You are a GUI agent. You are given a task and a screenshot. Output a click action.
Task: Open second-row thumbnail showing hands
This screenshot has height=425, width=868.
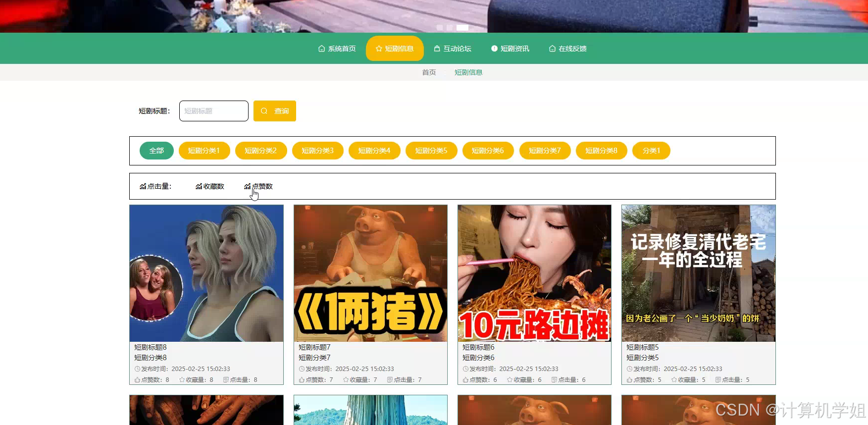(x=206, y=410)
